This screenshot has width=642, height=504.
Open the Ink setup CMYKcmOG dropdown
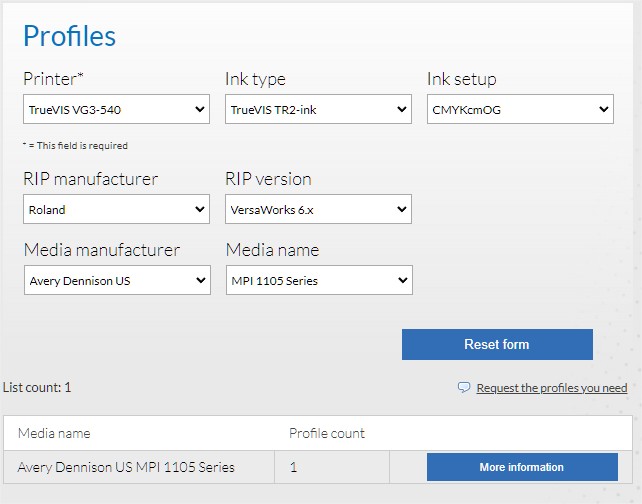pyautogui.click(x=520, y=109)
